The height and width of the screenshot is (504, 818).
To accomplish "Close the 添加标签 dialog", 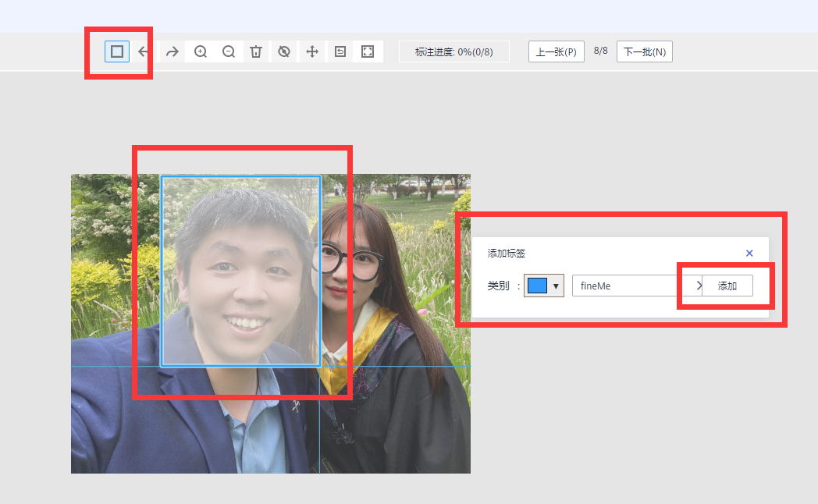I will [x=749, y=253].
